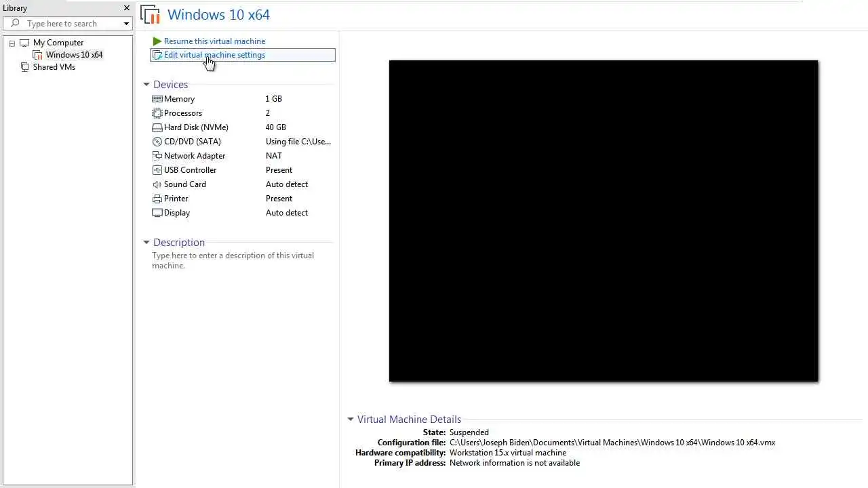868x488 pixels.
Task: Click the library search magnifier icon
Action: coord(16,23)
